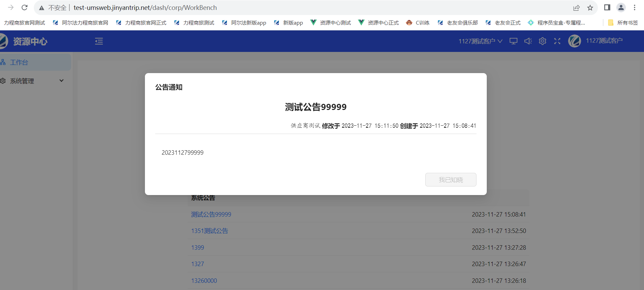Viewport: 644px width, 290px height.
Task: Go forward using the browser arrow
Action: (11, 8)
